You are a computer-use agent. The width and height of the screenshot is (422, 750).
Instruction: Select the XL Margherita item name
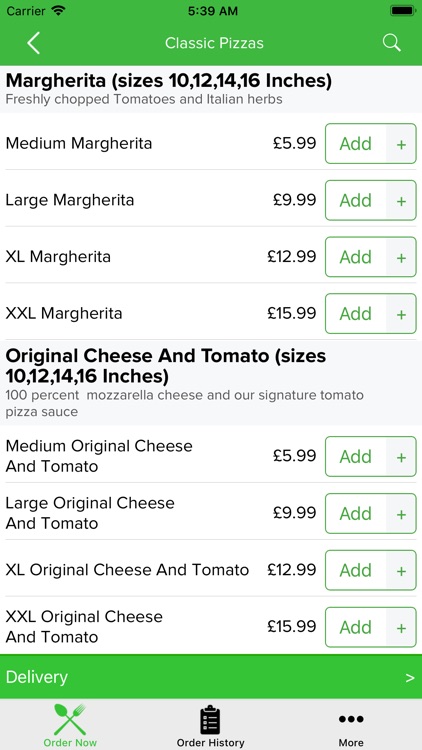(x=58, y=257)
